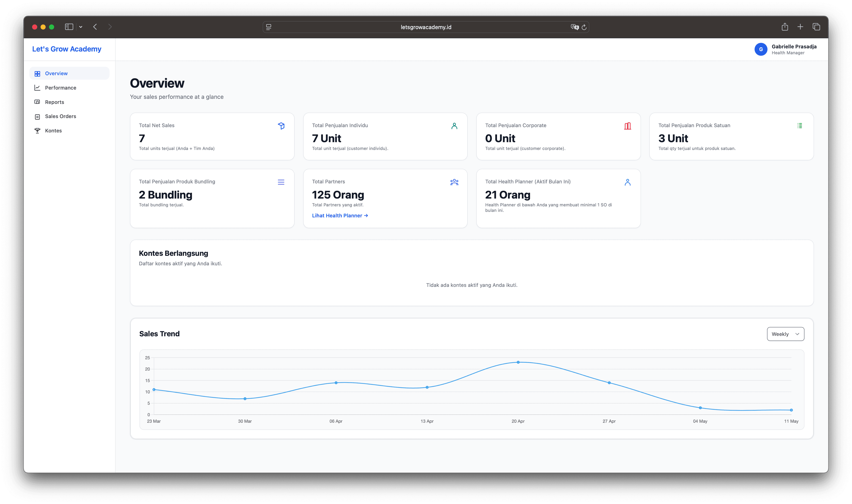Click the 13 Apr data point on chart
The width and height of the screenshot is (852, 504).
pyautogui.click(x=427, y=387)
